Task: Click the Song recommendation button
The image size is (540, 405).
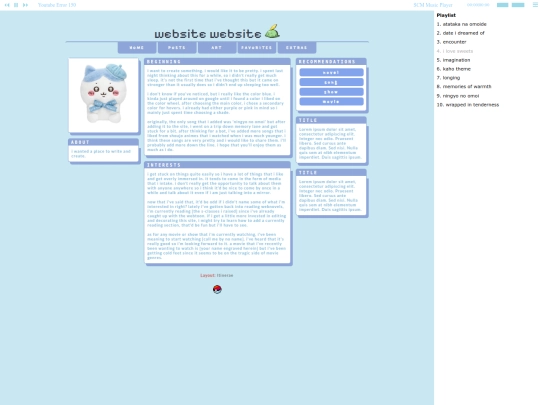Action: tap(331, 82)
